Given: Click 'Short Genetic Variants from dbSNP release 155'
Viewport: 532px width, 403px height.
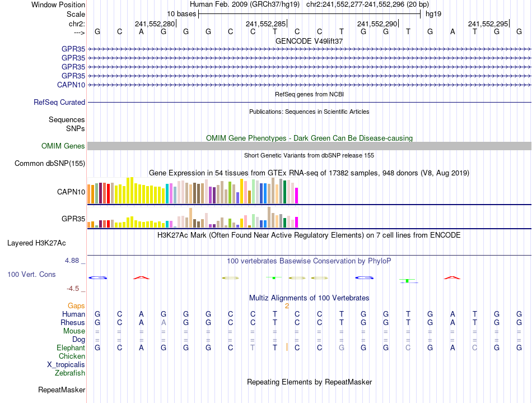Looking at the screenshot, I should (309, 155).
